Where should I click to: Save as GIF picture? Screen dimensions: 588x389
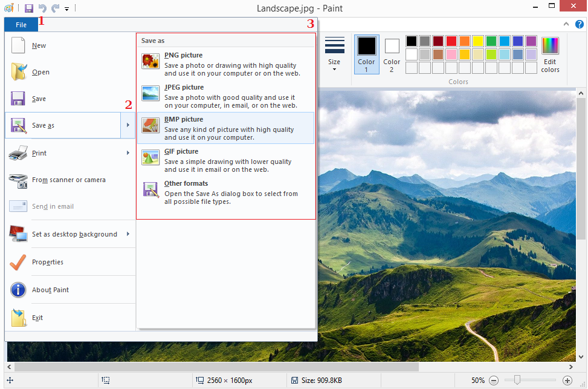tap(226, 160)
